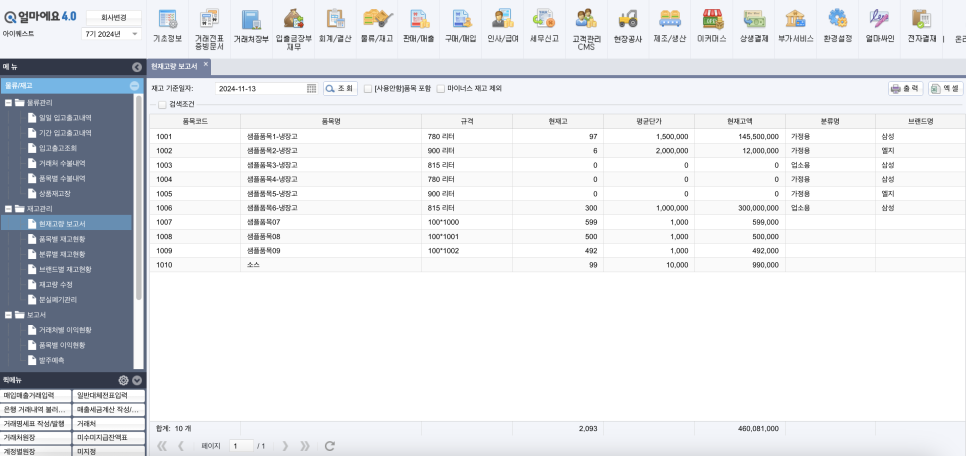Image resolution: width=966 pixels, height=456 pixels.
Task: Open the 구매/매입 module icon
Action: (461, 25)
